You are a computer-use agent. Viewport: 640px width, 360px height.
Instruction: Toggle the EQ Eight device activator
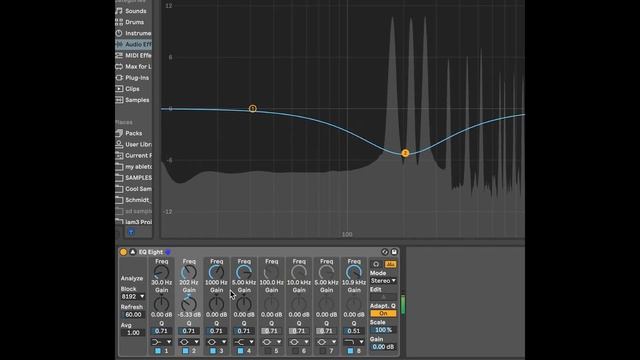tap(123, 252)
